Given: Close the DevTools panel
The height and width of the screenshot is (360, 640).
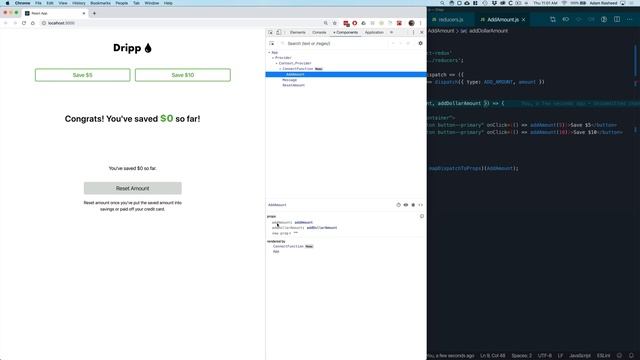Looking at the screenshot, I should (x=422, y=32).
